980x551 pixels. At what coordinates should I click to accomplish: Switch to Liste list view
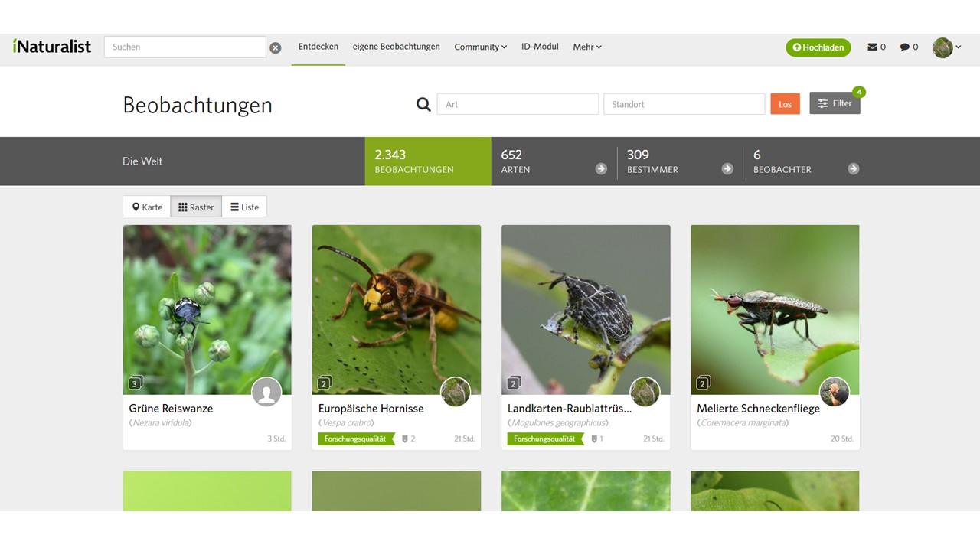tap(244, 207)
